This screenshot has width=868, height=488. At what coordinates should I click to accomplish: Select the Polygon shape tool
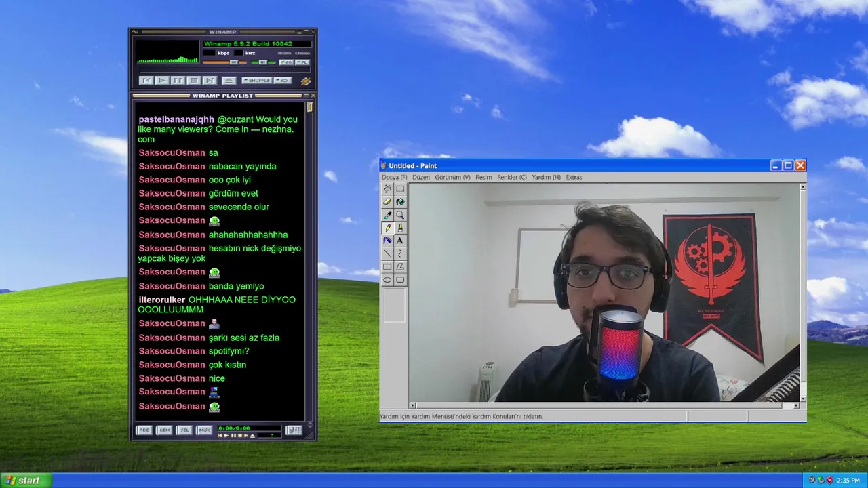pos(400,266)
